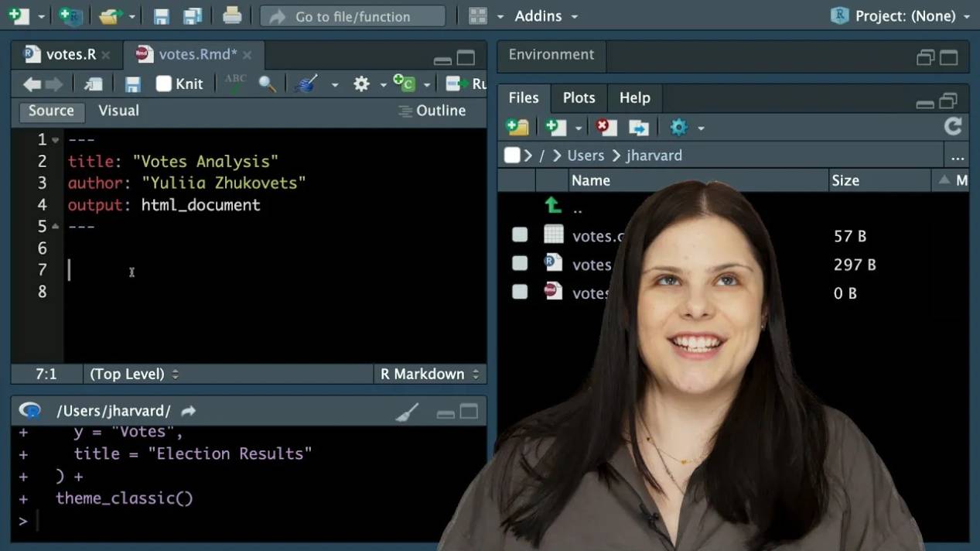Screen dimensions: 980x551
Task: Tick the checkbox for the 297 B file
Action: pos(520,263)
